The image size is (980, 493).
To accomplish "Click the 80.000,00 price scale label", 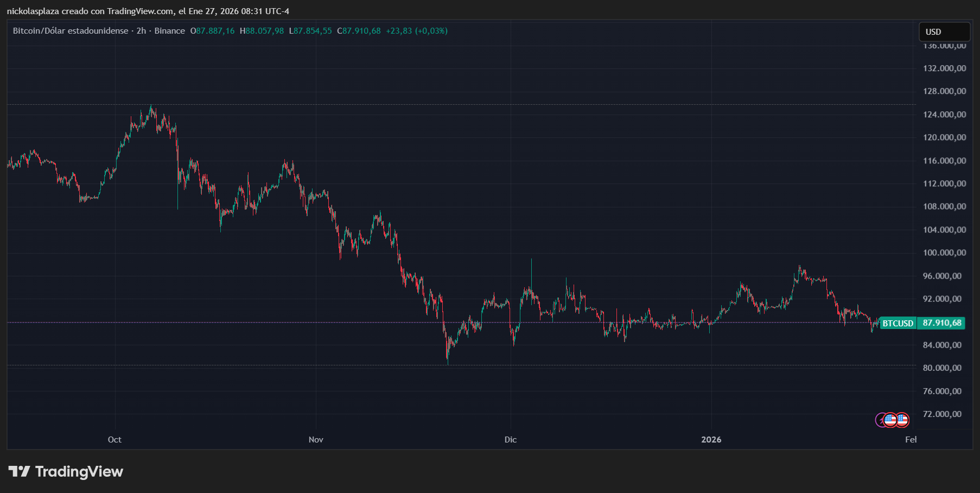I will point(944,368).
